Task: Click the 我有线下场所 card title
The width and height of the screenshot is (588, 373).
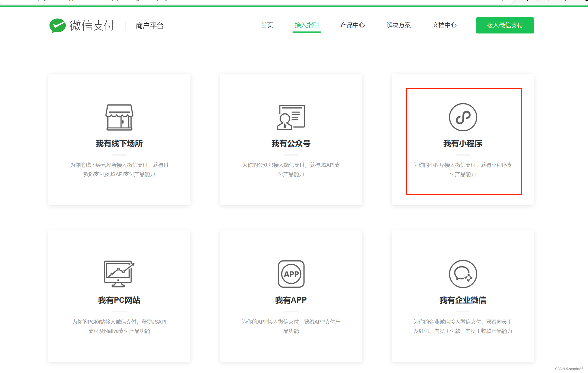Action: 119,143
